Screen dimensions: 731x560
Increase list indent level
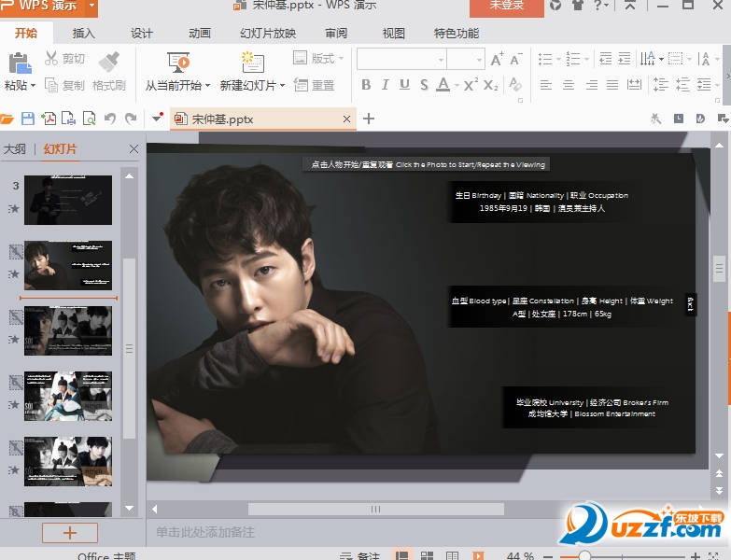tap(625, 59)
